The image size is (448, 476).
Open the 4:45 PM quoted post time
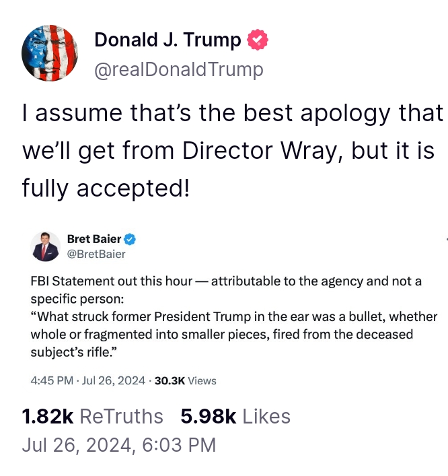52,380
